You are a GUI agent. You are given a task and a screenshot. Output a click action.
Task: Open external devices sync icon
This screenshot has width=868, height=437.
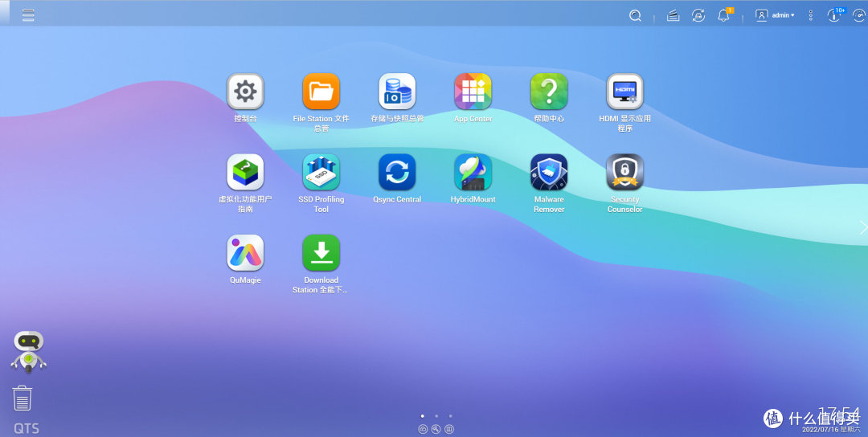pyautogui.click(x=698, y=15)
